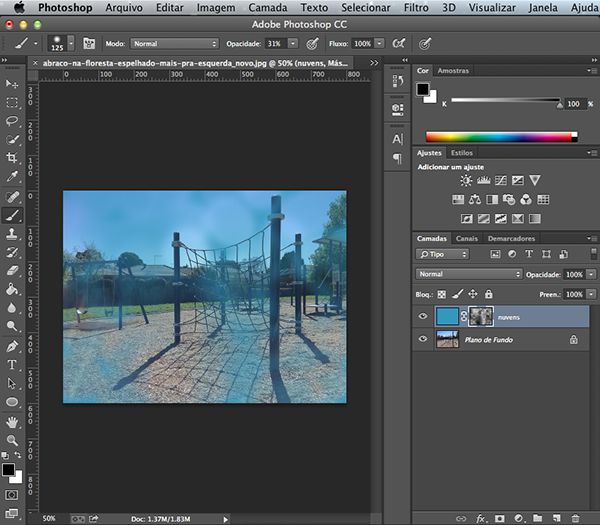Open the layer filter Tipo dropdown
Image resolution: width=600 pixels, height=525 pixels.
[x=442, y=254]
